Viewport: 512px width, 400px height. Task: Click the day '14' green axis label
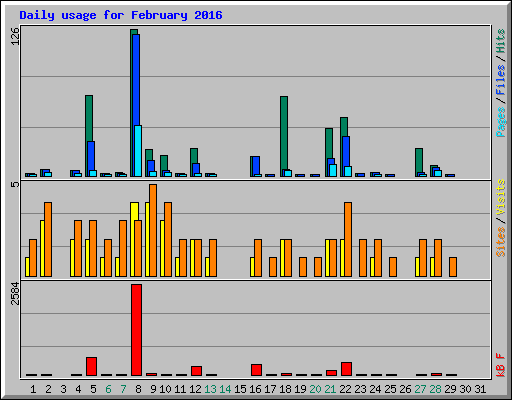(225, 389)
